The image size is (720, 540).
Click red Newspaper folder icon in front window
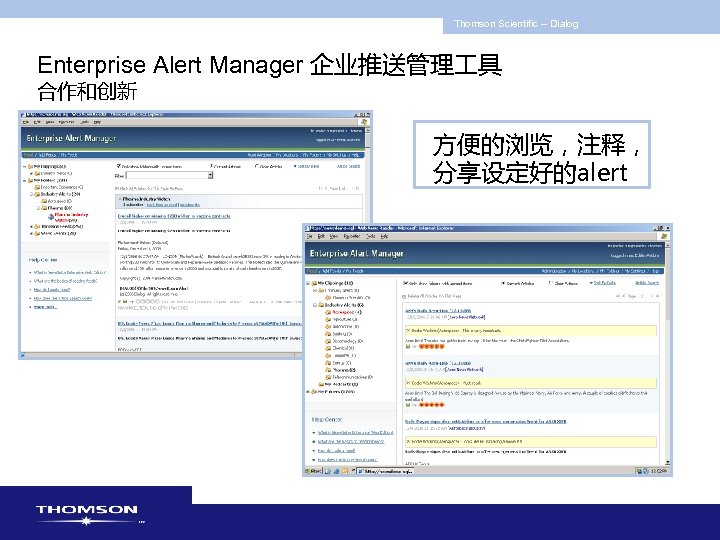[x=328, y=312]
